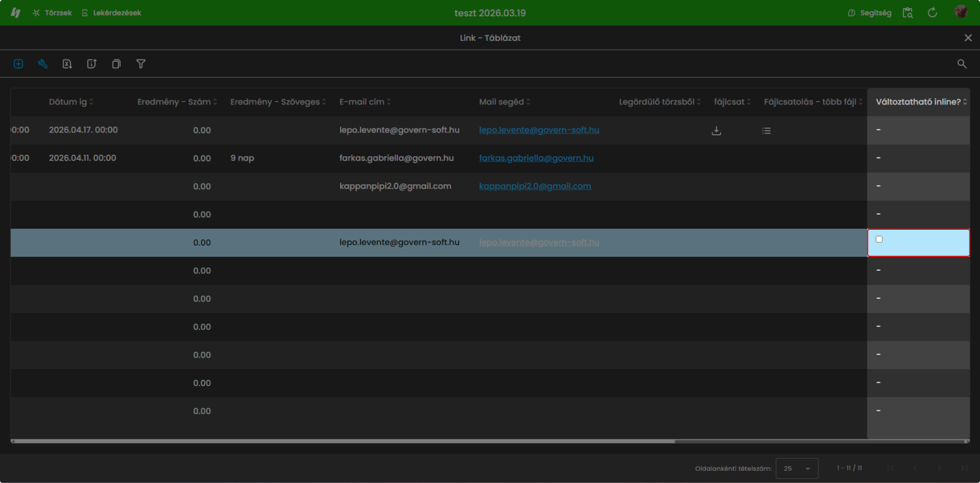Click the 9 nap text result cell
Image resolution: width=980 pixels, height=483 pixels.
pyautogui.click(x=242, y=158)
